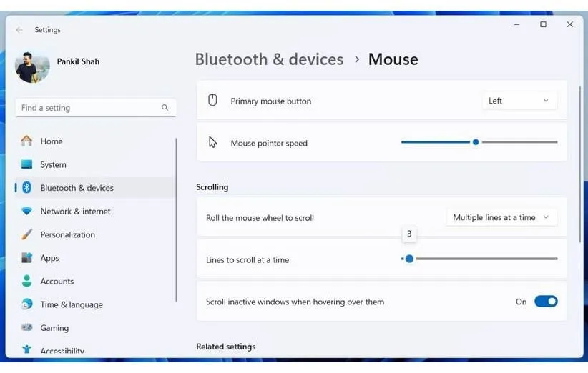Viewport: 588px width, 373px height.
Task: Adjust the Mouse pointer speed slider
Action: 476,142
